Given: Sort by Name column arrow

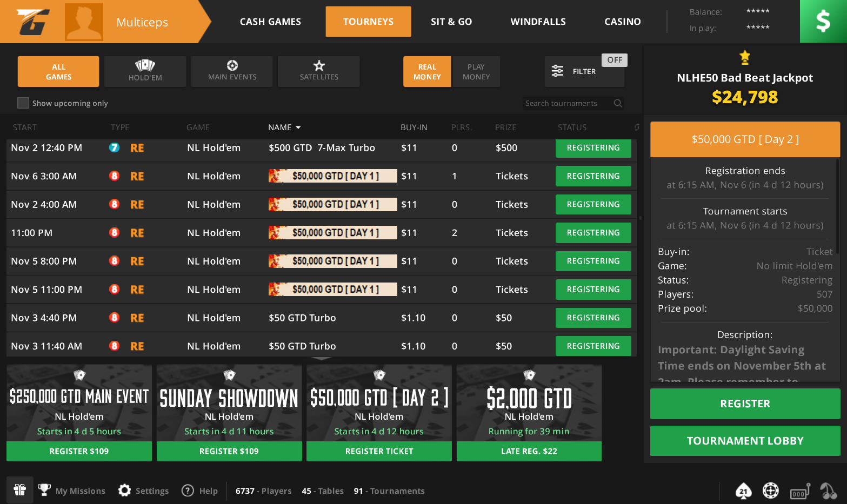Looking at the screenshot, I should (x=298, y=127).
